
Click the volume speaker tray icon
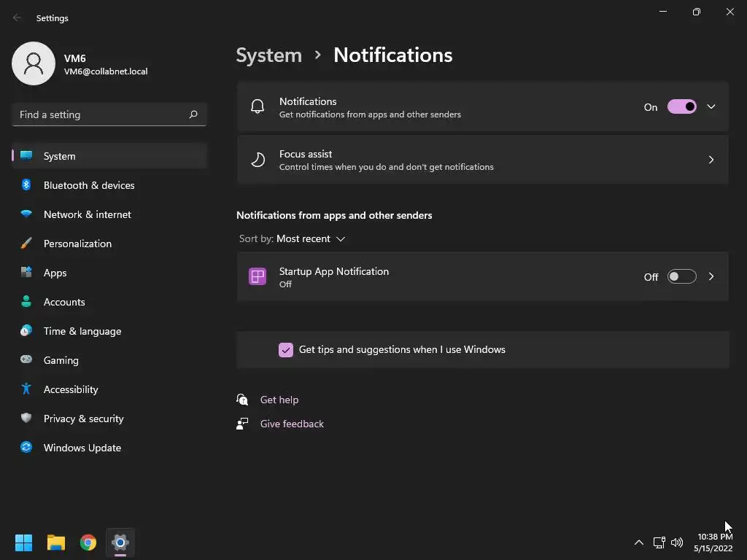coord(677,542)
